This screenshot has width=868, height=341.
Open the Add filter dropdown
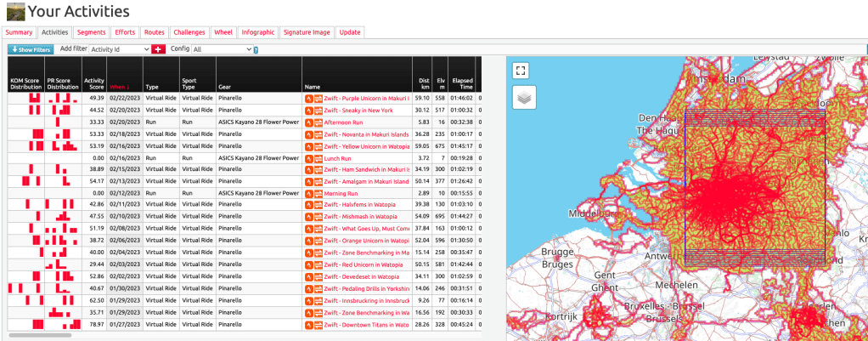tap(120, 50)
